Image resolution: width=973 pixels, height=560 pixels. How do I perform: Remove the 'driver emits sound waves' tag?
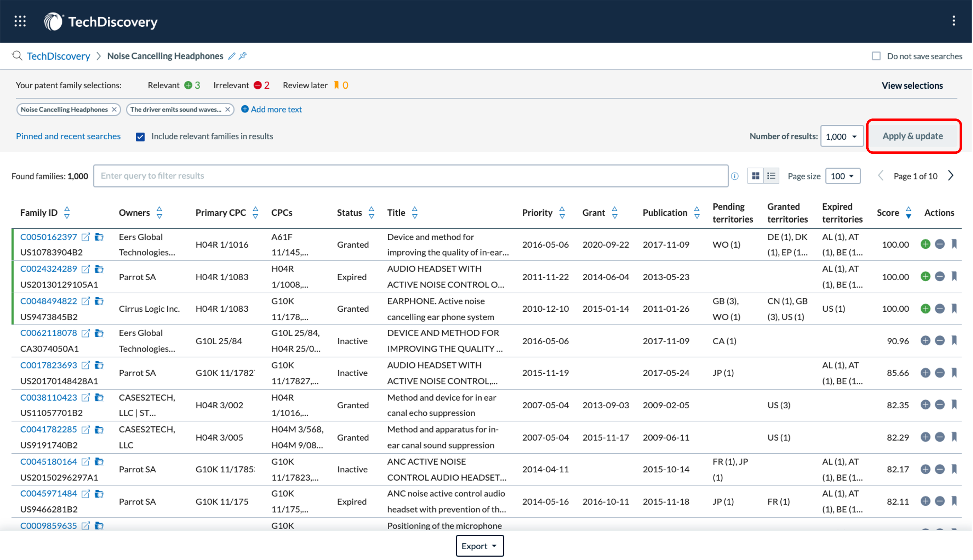(x=228, y=110)
